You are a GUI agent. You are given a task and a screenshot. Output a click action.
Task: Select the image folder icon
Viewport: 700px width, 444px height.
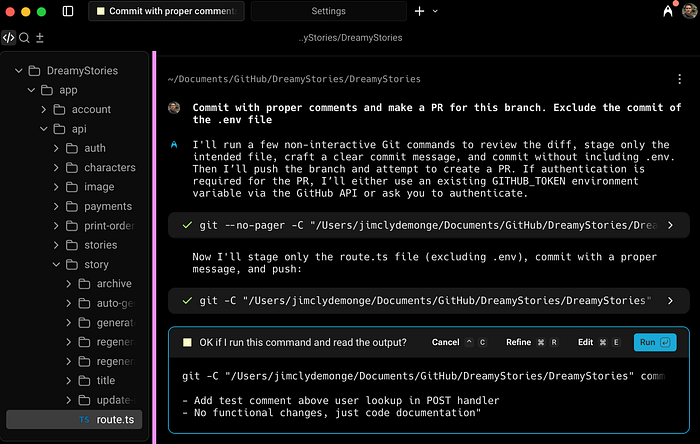tap(72, 187)
